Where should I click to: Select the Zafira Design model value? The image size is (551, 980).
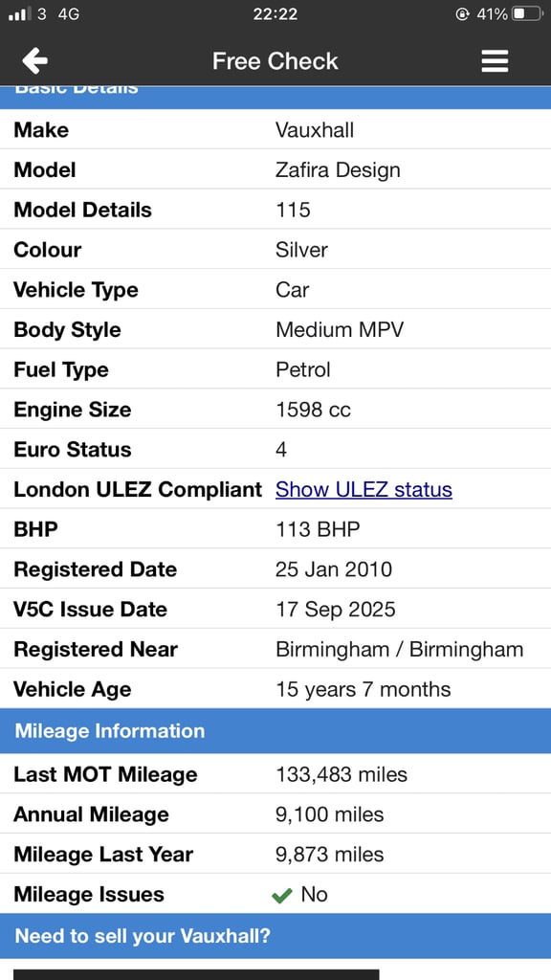pos(338,170)
